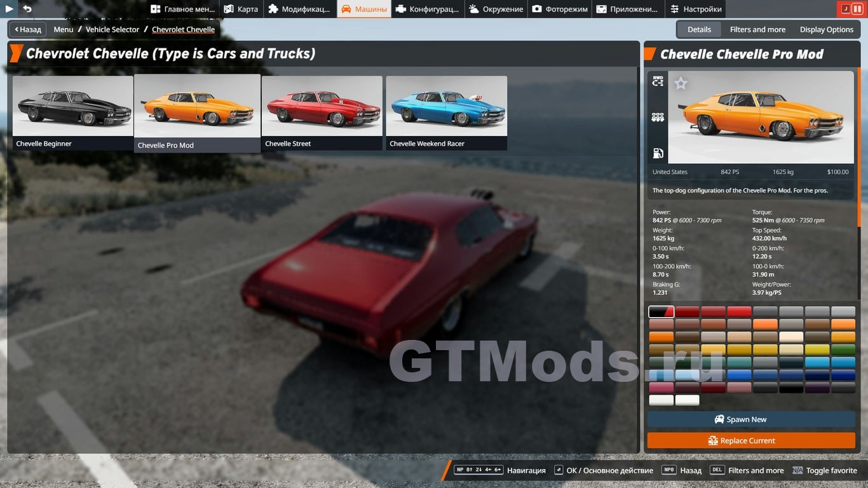The image size is (868, 488).
Task: Select the Машины tab
Action: click(x=364, y=9)
